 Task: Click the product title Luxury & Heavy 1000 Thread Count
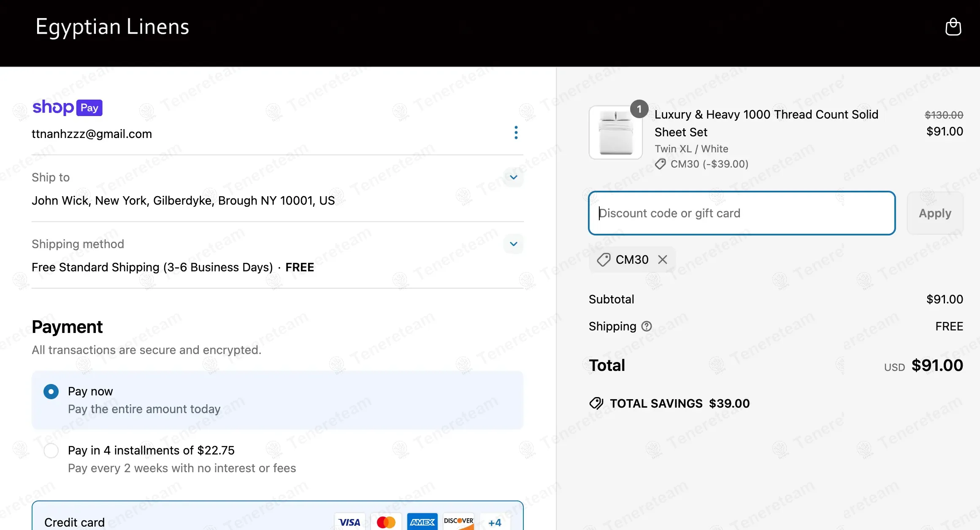[766, 123]
